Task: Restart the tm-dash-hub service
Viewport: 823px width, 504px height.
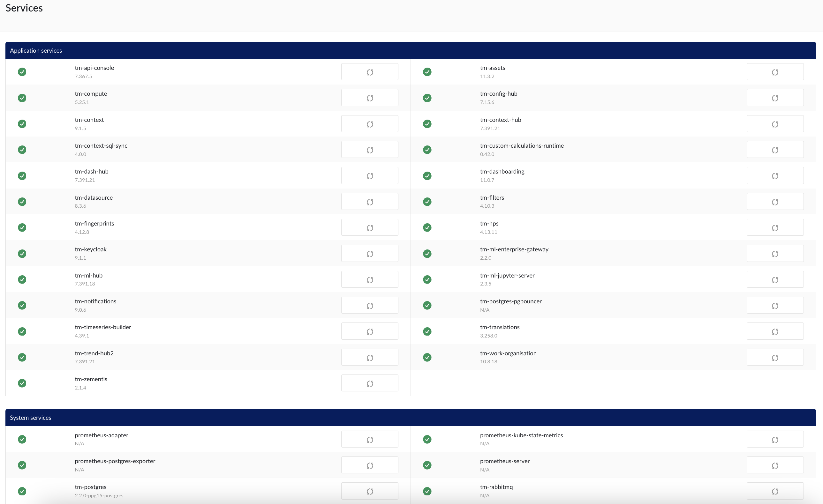Action: (369, 175)
